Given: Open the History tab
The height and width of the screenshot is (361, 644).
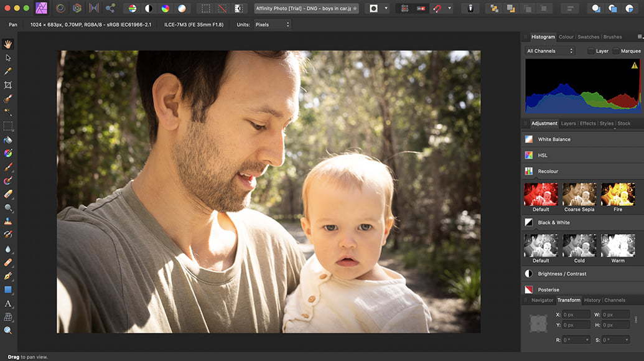Looking at the screenshot, I should 592,300.
